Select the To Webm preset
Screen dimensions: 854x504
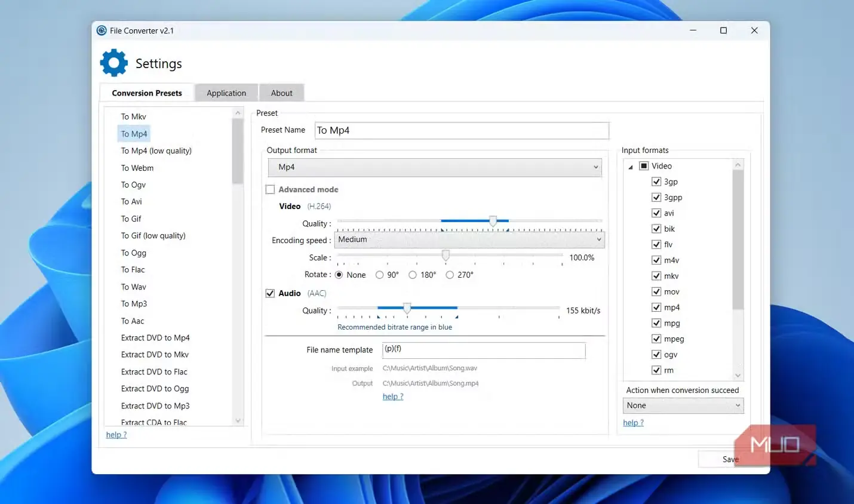tap(137, 168)
